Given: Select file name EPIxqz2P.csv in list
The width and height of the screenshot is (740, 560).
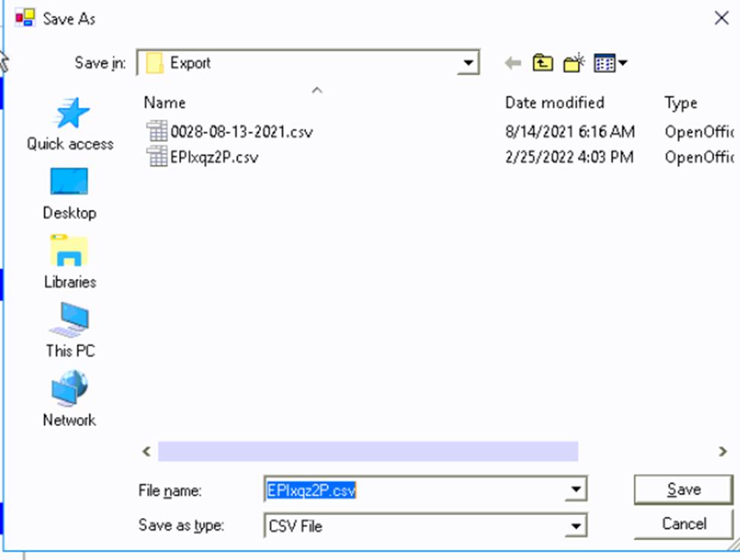Looking at the screenshot, I should tap(214, 157).
